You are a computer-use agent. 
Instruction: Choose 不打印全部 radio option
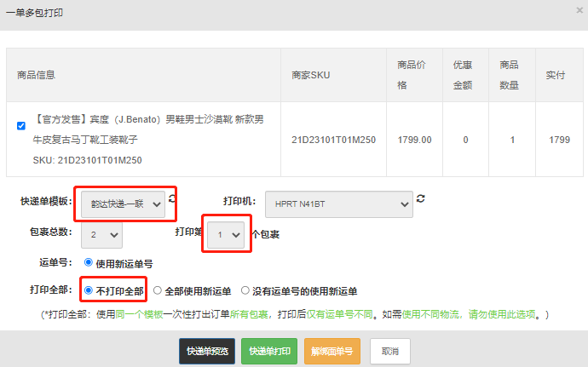[x=88, y=290]
